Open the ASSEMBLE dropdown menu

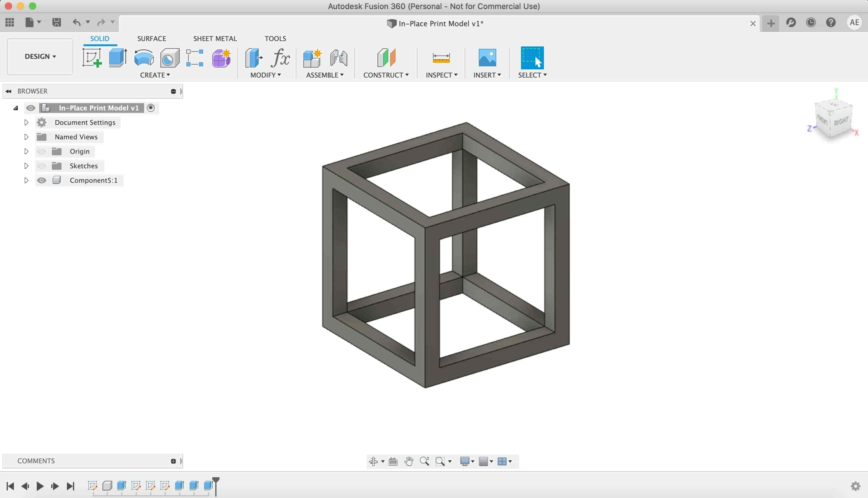click(x=325, y=75)
